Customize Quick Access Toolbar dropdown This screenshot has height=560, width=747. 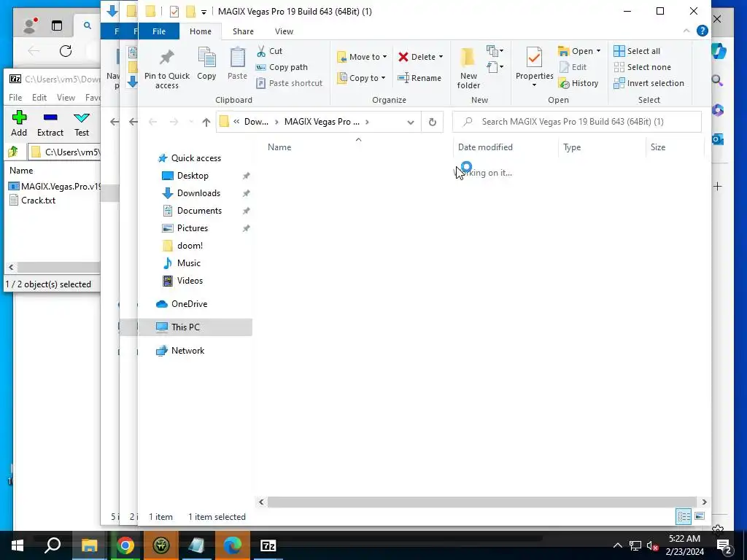pos(204,12)
